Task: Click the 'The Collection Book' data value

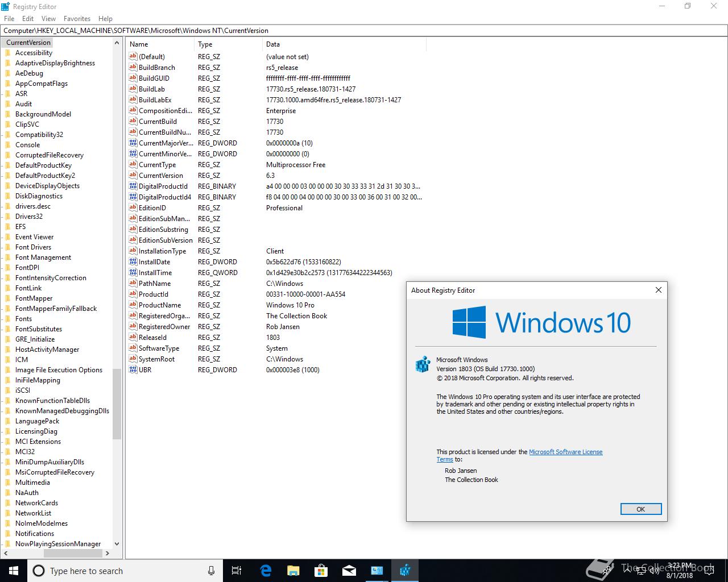Action: click(296, 315)
